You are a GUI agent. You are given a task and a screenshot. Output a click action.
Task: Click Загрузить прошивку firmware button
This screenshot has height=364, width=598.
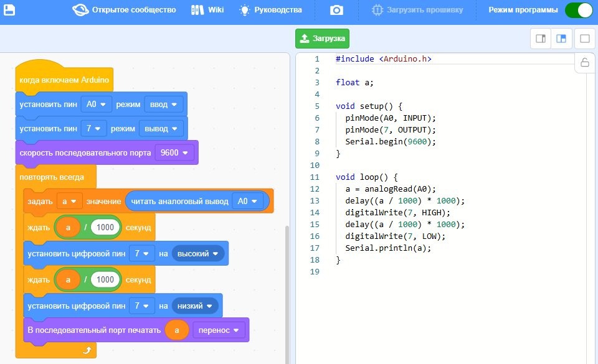click(417, 10)
